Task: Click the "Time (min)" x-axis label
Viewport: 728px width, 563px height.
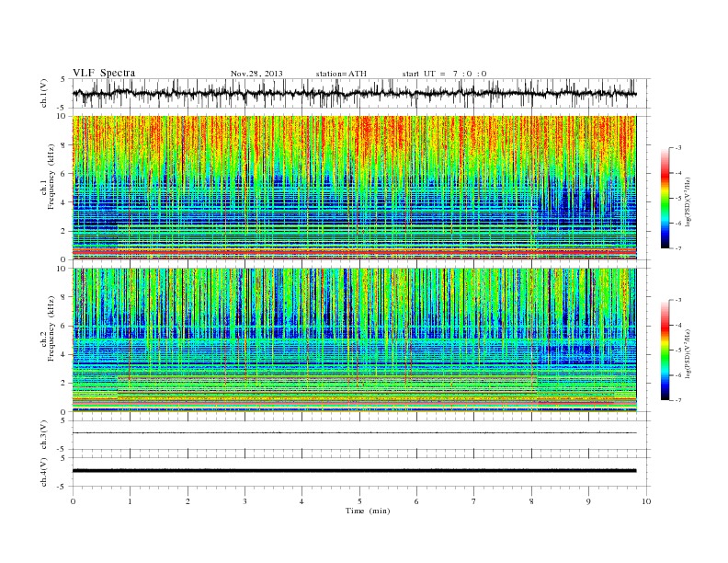Action: coord(368,511)
